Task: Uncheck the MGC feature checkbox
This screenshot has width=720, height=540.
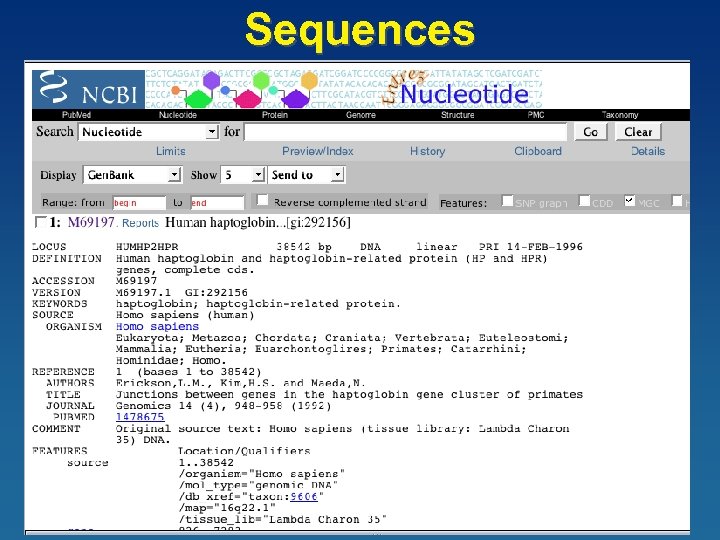Action: [630, 201]
